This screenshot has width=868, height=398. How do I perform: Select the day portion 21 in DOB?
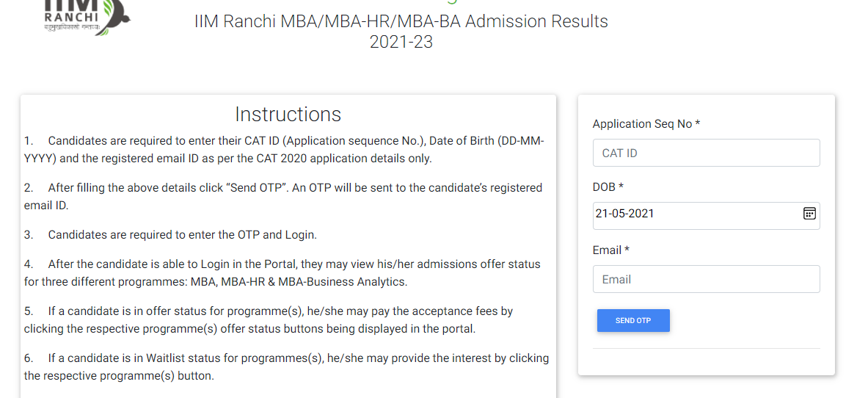pyautogui.click(x=602, y=214)
